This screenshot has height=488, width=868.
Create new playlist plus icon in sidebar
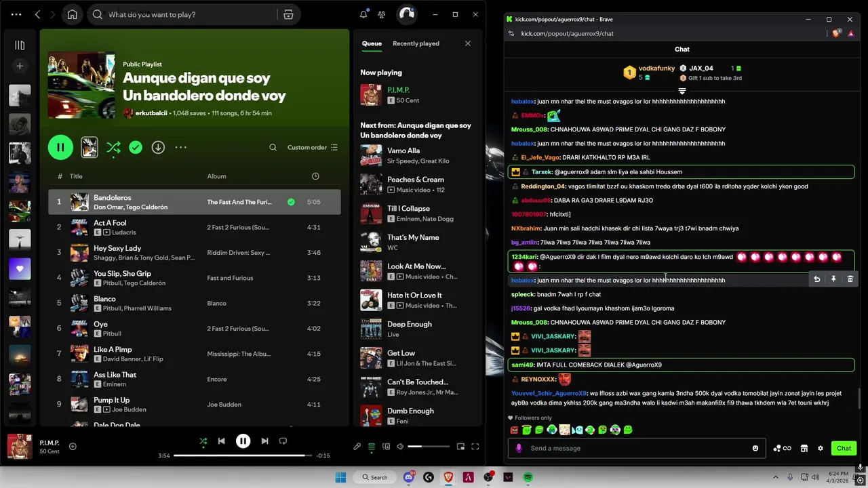[20, 66]
